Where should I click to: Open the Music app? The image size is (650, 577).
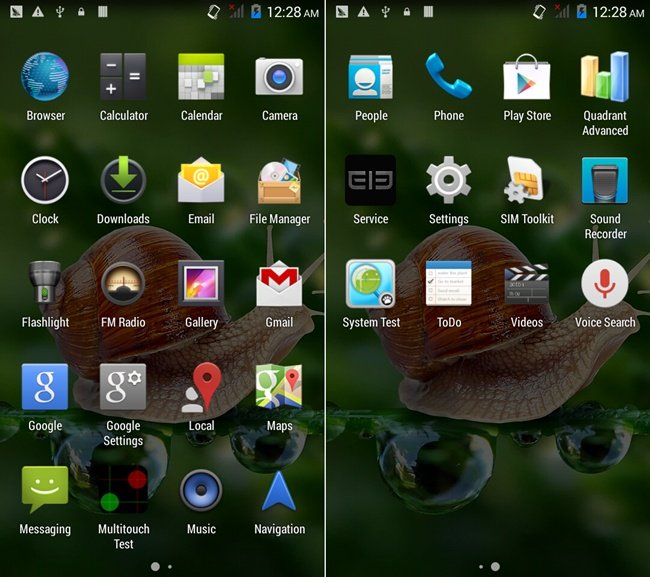[x=201, y=490]
